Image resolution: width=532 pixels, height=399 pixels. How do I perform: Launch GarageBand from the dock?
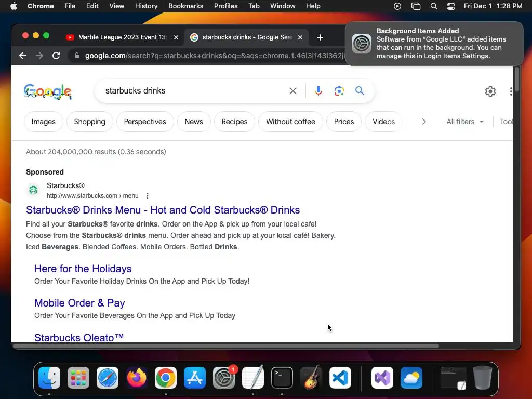(311, 378)
